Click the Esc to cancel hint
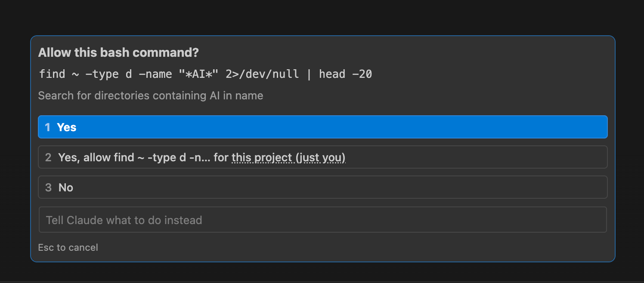The height and width of the screenshot is (283, 644). click(x=68, y=247)
